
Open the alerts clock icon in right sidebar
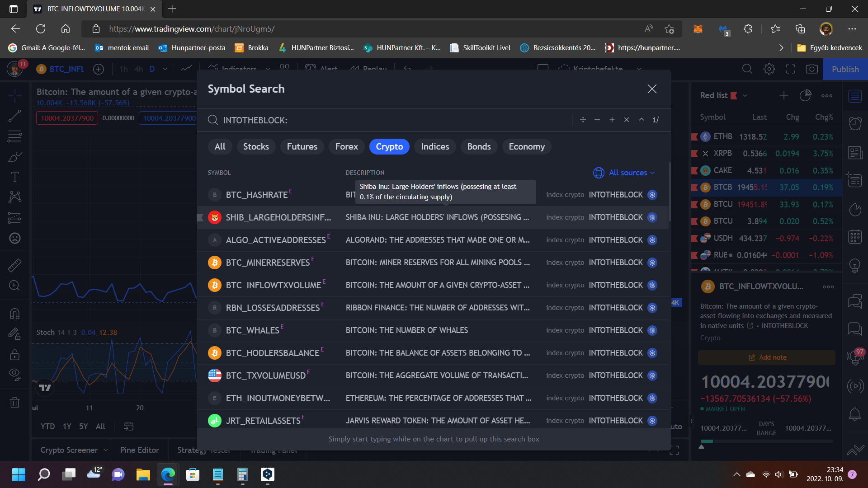click(x=855, y=123)
